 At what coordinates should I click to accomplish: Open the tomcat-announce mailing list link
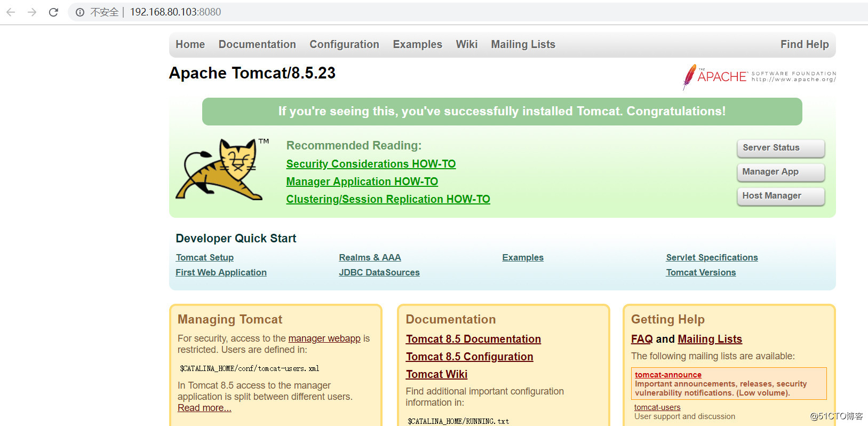(x=668, y=375)
